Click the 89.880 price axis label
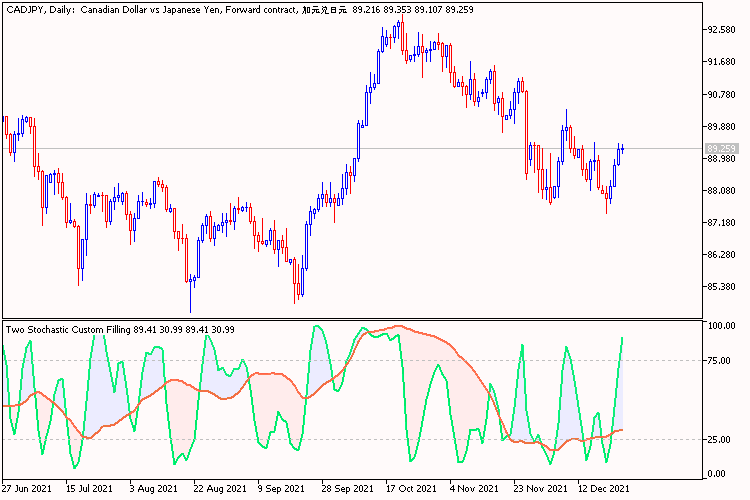Image resolution: width=750 pixels, height=500 pixels. click(721, 127)
